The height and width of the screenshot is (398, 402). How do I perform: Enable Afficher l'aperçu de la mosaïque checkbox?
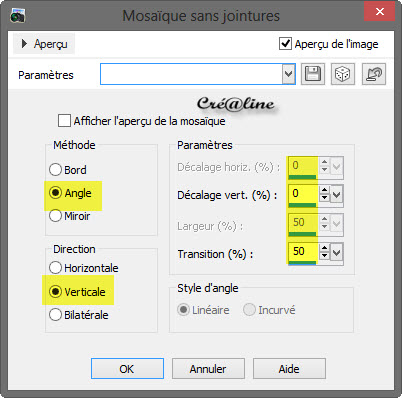[x=64, y=121]
